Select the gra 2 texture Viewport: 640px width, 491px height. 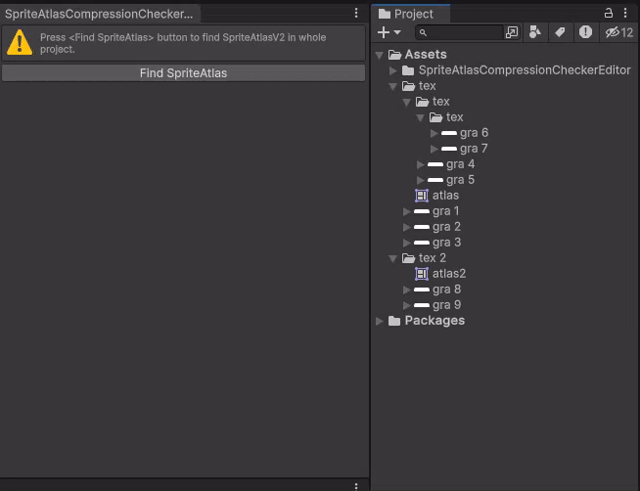coord(446,227)
